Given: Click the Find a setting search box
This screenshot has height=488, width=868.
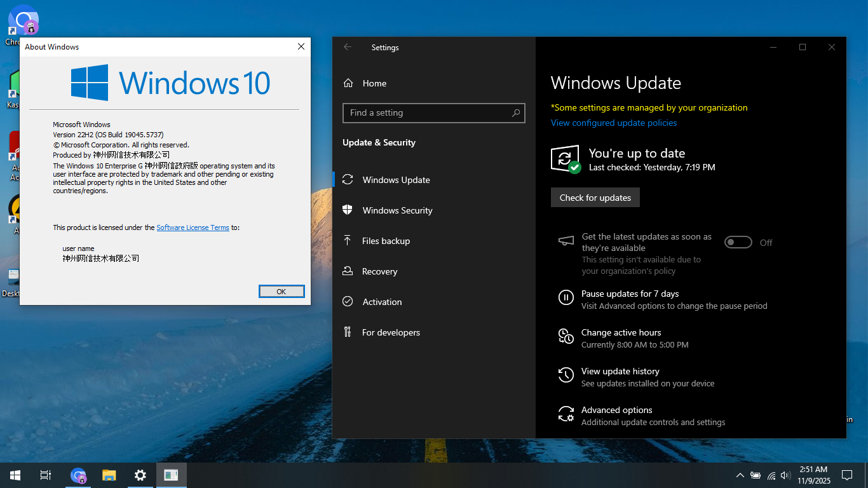Looking at the screenshot, I should (426, 113).
